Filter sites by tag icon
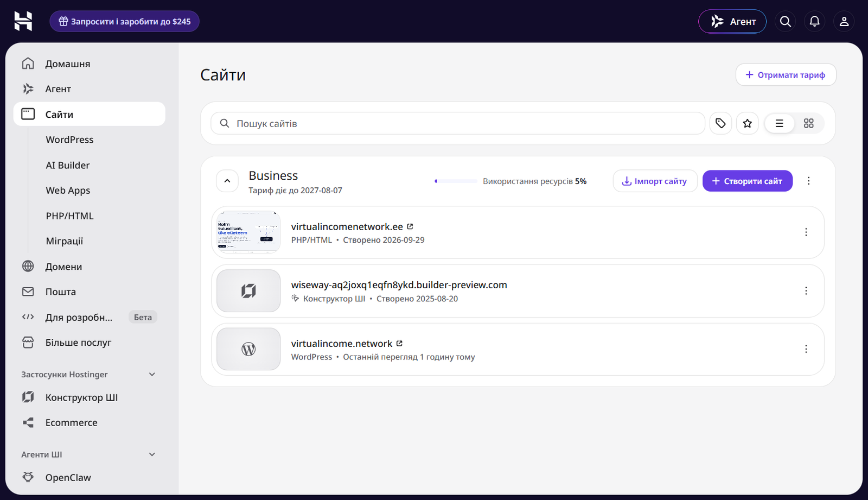Image resolution: width=868 pixels, height=500 pixels. click(720, 123)
